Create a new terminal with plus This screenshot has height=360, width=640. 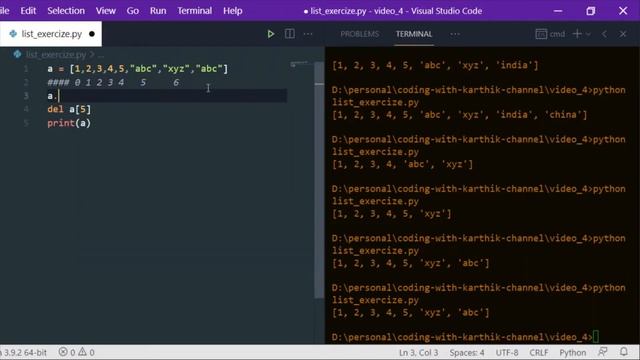pyautogui.click(x=577, y=34)
